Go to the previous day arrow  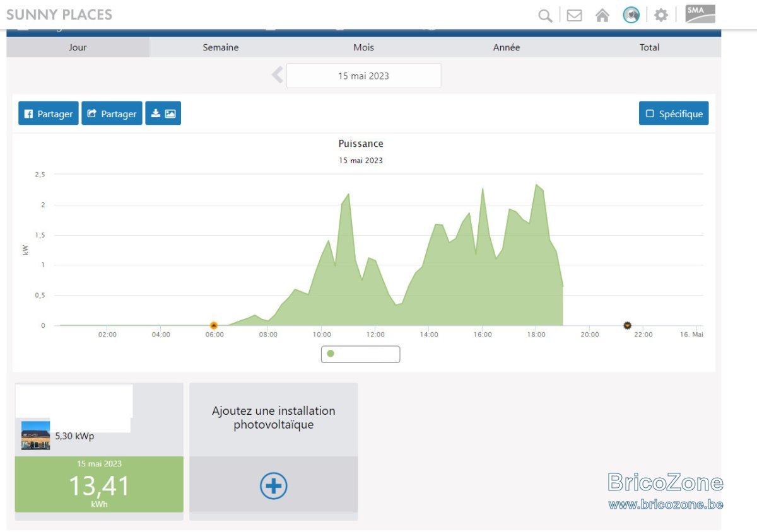click(x=278, y=76)
